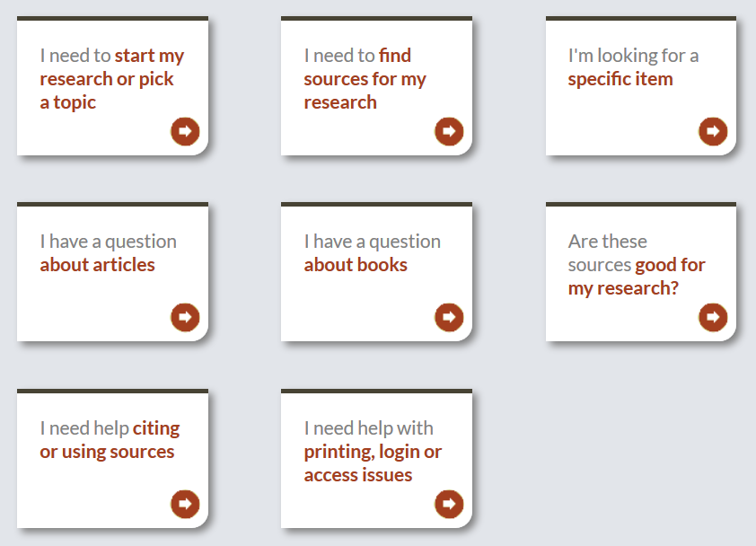756x546 pixels.
Task: Click 'I need to' intro on find sources card
Action: click(x=339, y=56)
